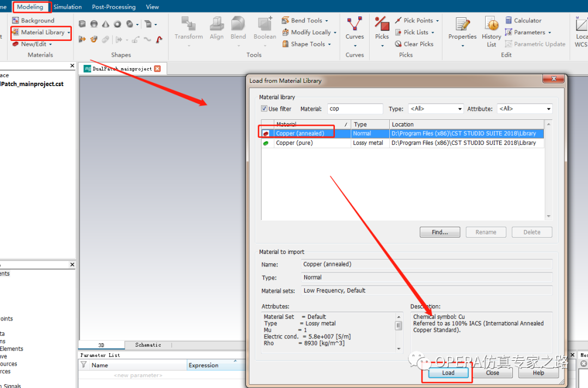Screen dimensions: 588x388
Task: Open the Shape Tools dropdown
Action: pyautogui.click(x=307, y=44)
